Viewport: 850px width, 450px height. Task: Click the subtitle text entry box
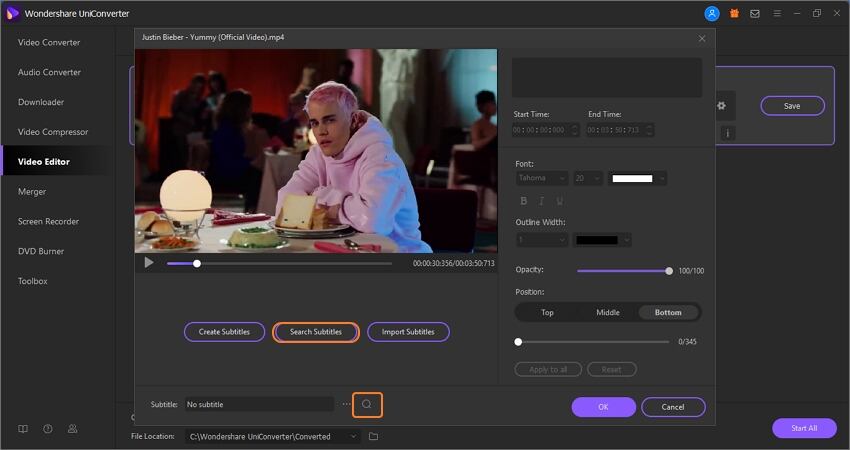(607, 78)
